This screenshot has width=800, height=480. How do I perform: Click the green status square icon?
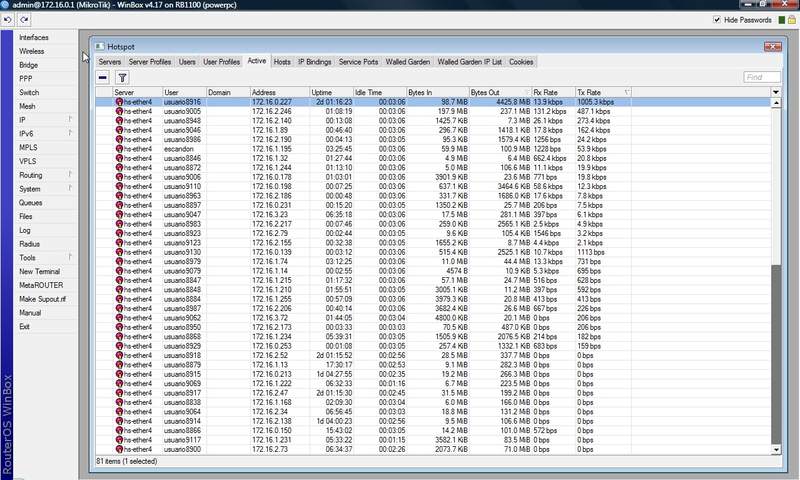tap(782, 20)
